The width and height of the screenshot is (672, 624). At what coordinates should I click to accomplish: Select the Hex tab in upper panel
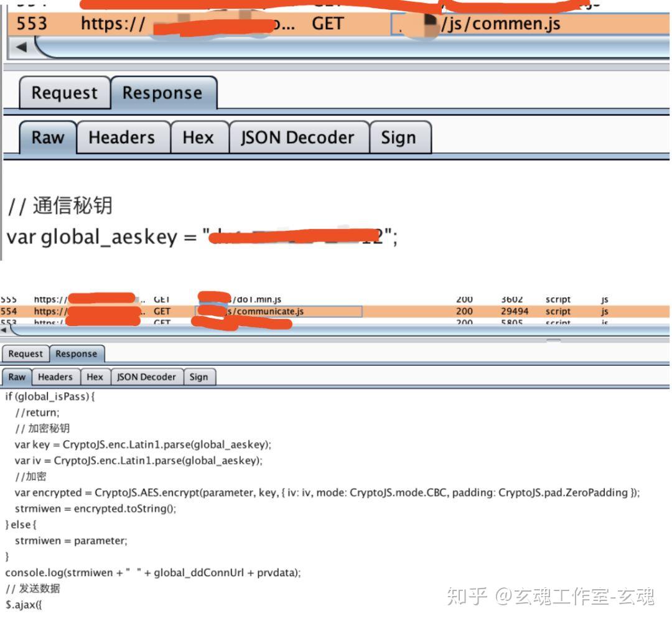[x=199, y=137]
